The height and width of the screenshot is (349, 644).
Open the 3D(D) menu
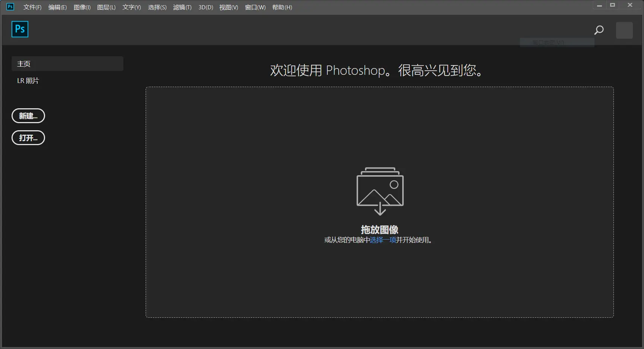[206, 7]
